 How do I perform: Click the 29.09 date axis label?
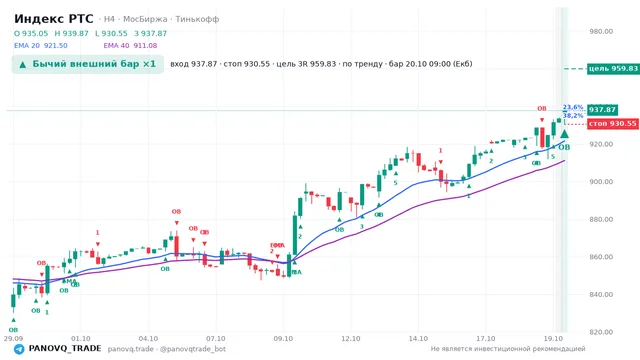tap(13, 339)
